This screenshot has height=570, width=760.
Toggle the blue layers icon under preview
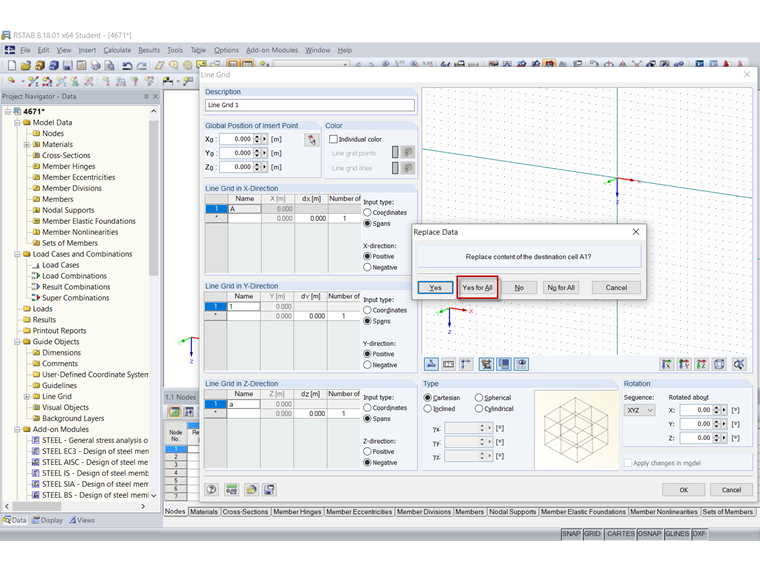coord(504,364)
